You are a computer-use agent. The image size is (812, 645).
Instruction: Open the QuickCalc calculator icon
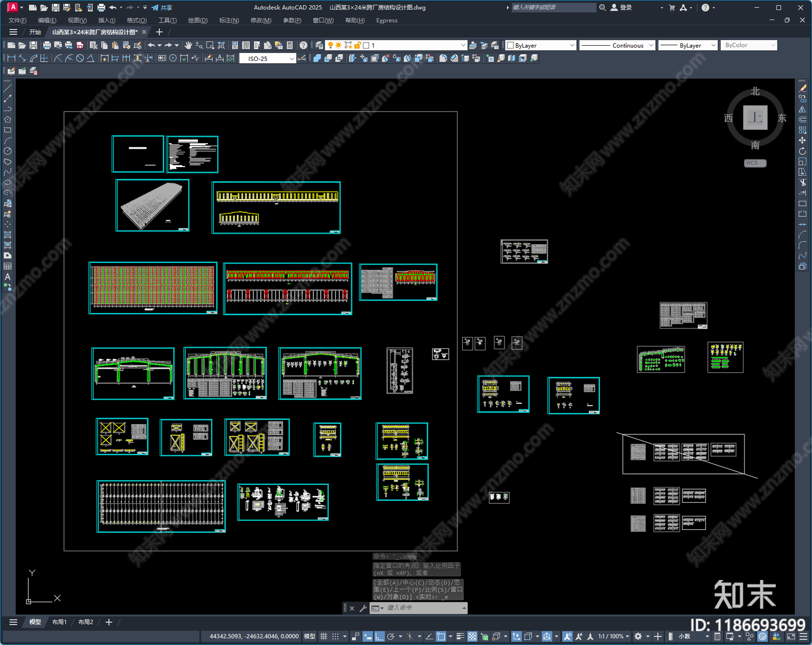[x=290, y=45]
